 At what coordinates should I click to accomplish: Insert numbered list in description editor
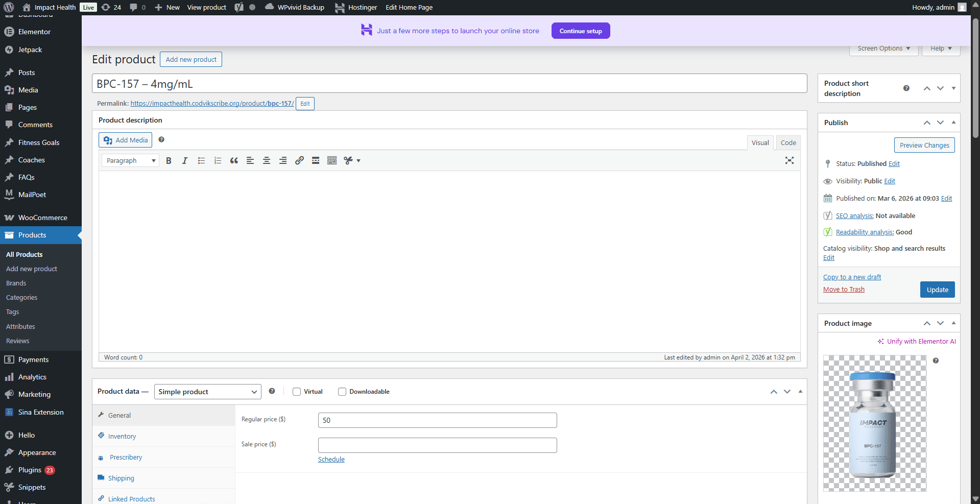(218, 160)
